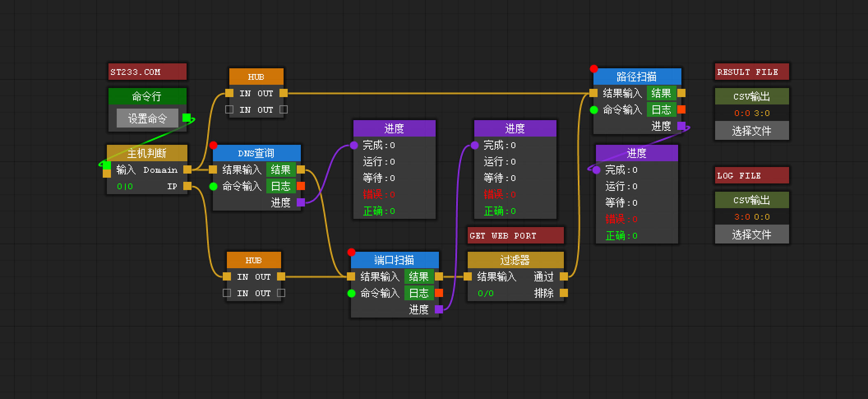Click the 设置命令 button in 命令行 node

click(x=147, y=118)
